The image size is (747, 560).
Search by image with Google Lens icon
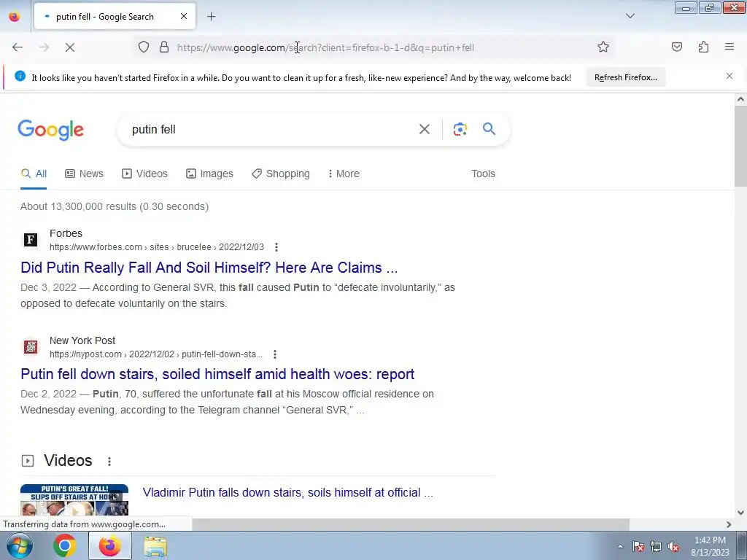pyautogui.click(x=460, y=129)
